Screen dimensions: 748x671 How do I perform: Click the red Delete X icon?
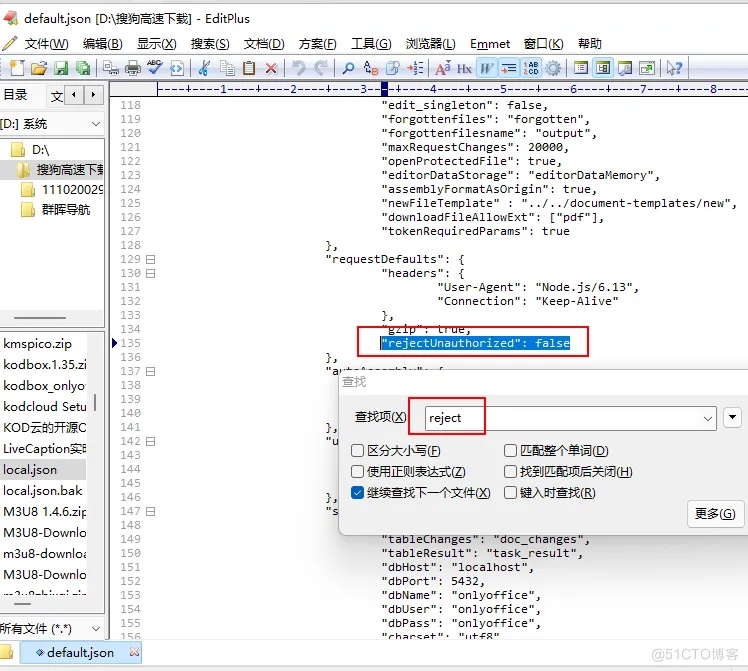(271, 68)
